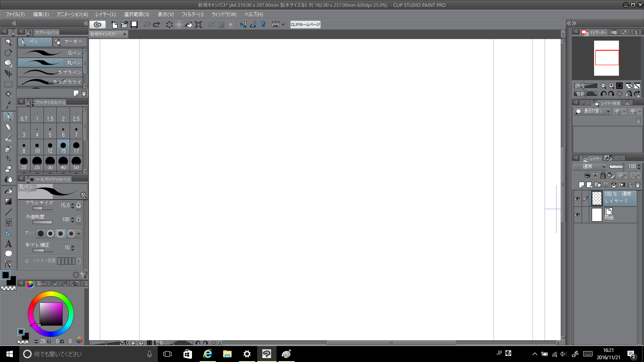Select the Text tool (A icon)

[8, 244]
